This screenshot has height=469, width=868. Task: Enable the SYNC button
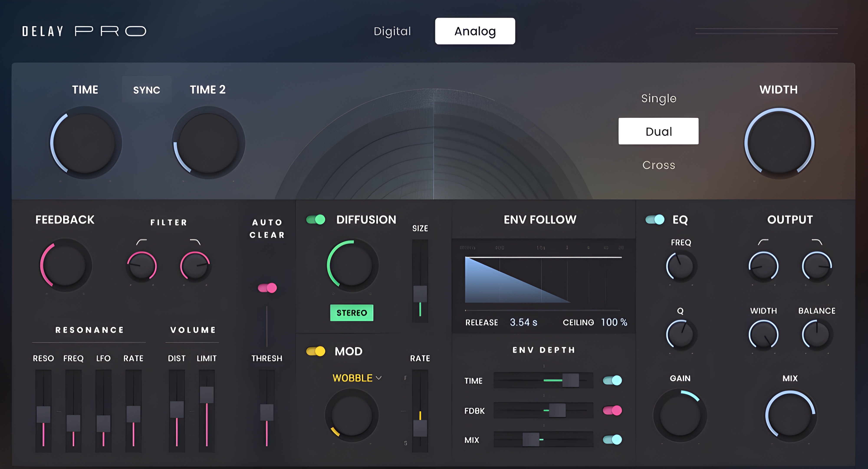click(146, 90)
